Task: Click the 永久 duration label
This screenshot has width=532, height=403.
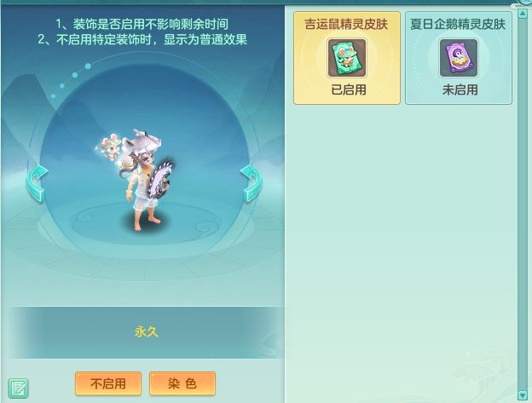Action: (x=147, y=331)
